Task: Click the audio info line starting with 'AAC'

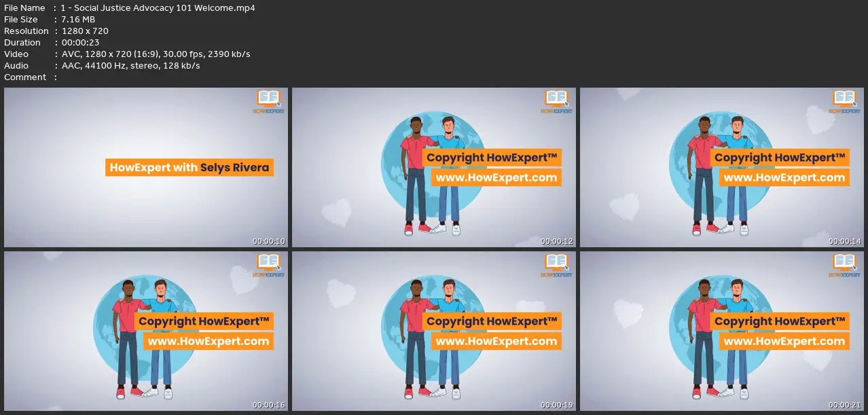Action: coord(130,66)
